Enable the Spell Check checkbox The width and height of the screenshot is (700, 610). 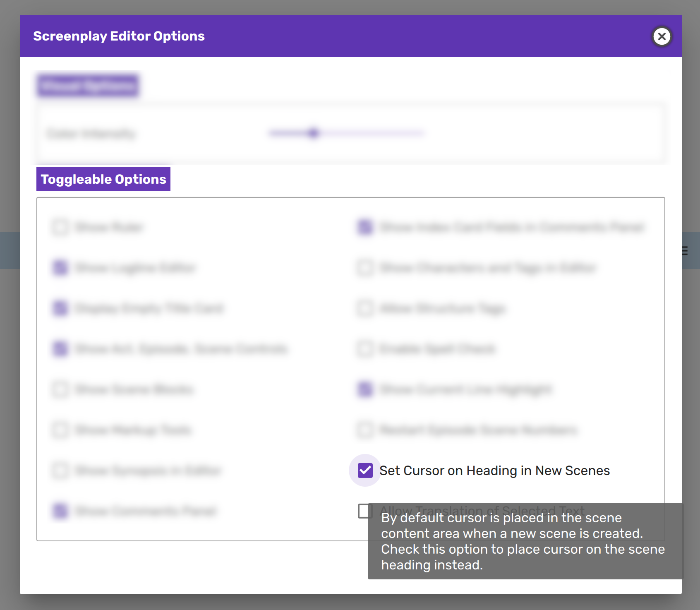coord(365,349)
